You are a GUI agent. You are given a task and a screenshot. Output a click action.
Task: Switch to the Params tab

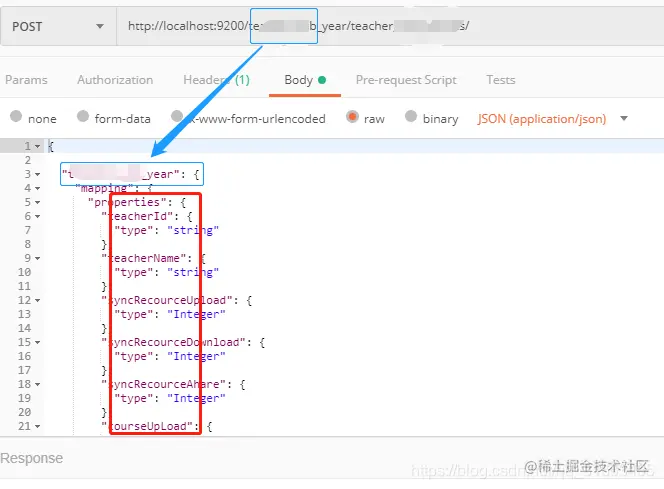tap(26, 80)
